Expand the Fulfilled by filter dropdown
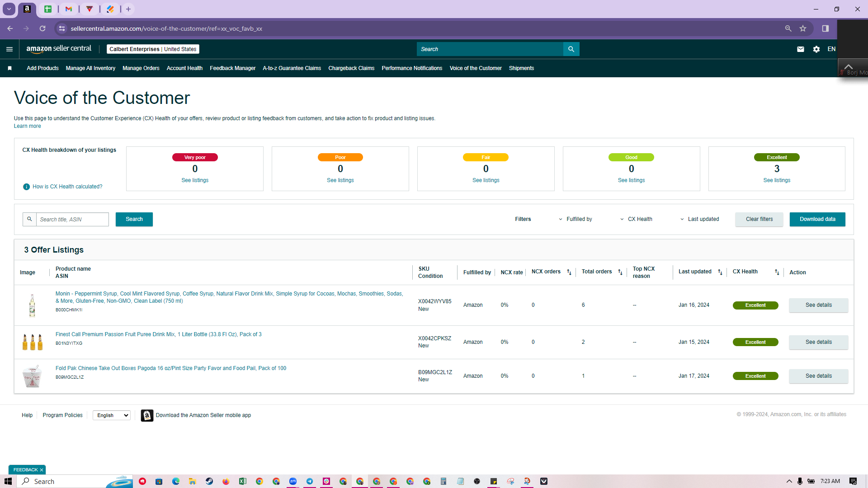Image resolution: width=868 pixels, height=488 pixels. [x=576, y=219]
